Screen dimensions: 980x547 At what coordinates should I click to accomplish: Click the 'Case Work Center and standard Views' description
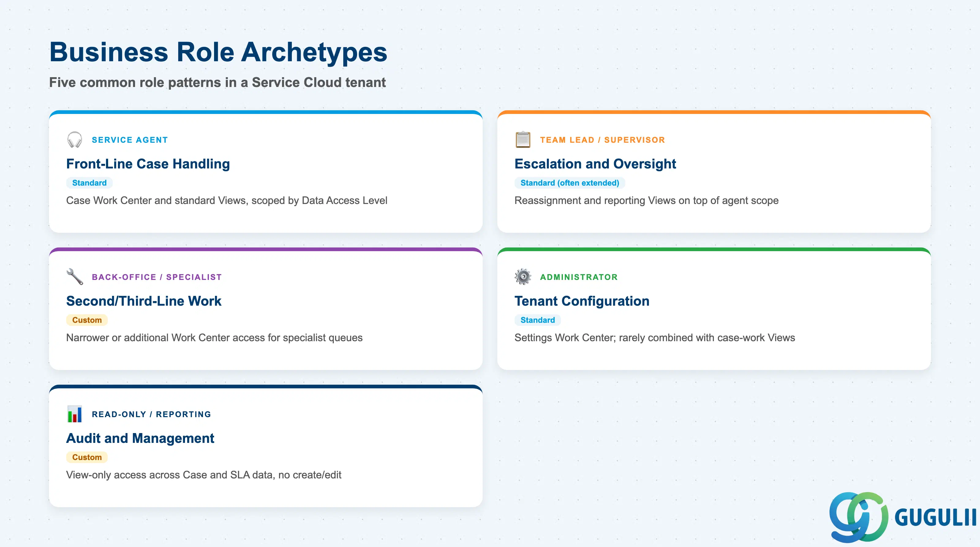click(x=227, y=201)
